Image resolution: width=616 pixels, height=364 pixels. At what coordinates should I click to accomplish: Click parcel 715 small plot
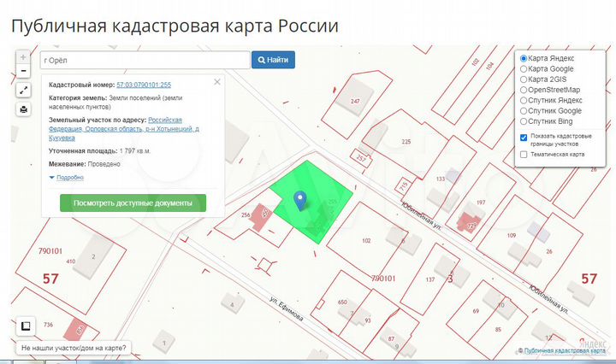[404, 185]
